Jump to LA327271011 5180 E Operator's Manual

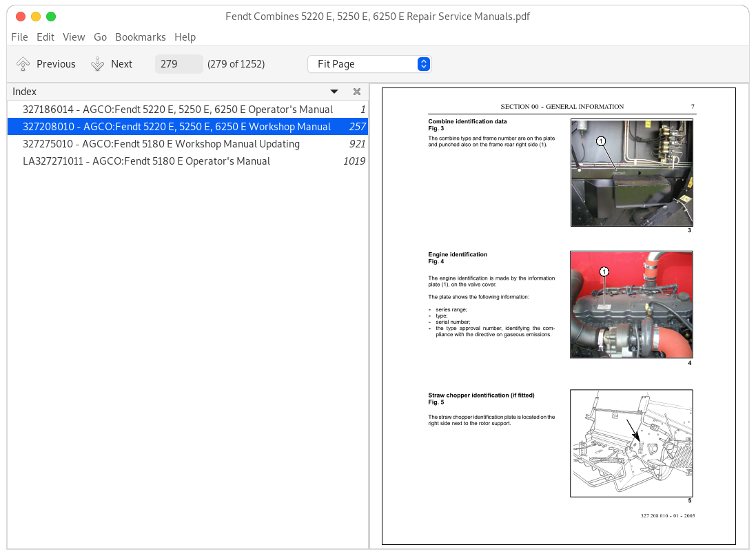coord(146,161)
